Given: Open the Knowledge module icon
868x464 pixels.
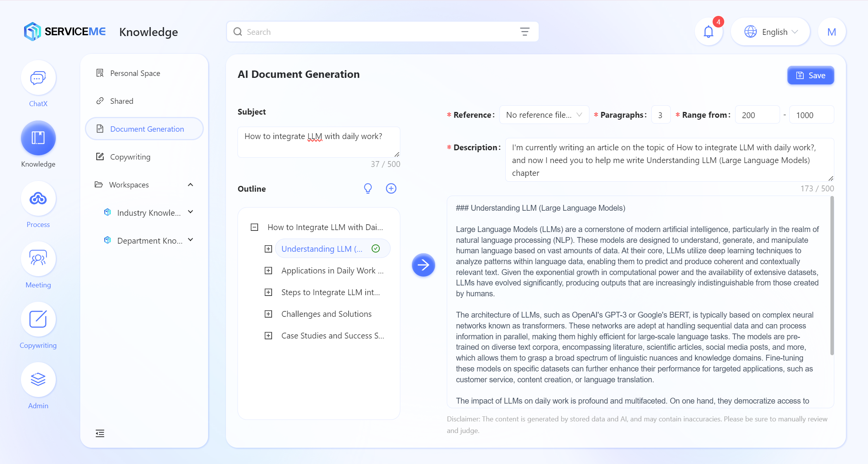Looking at the screenshot, I should [x=38, y=138].
